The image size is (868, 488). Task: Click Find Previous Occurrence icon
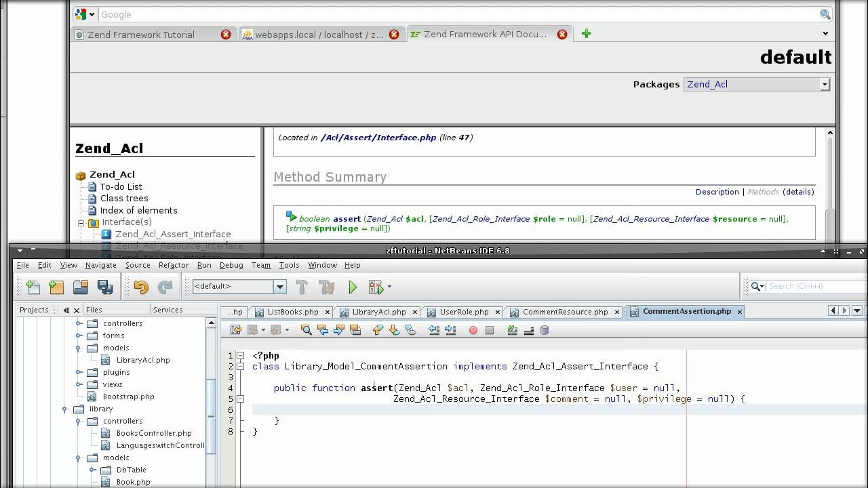coord(322,330)
